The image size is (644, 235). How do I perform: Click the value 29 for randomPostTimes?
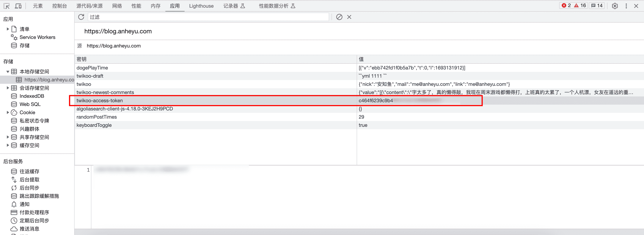(x=361, y=117)
